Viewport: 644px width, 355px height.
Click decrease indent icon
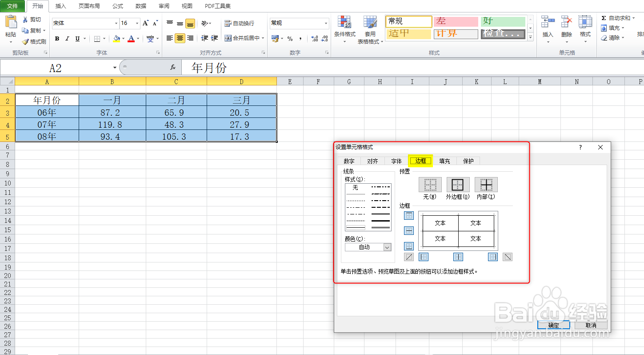click(204, 38)
